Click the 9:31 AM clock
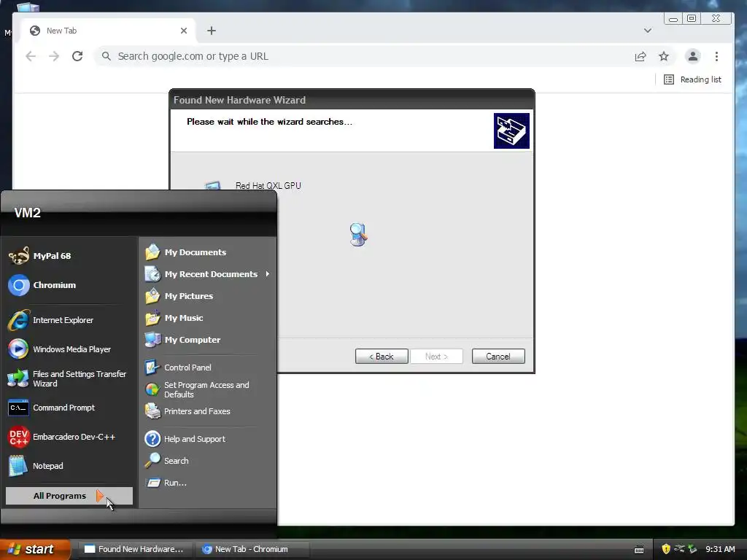Screen dimensions: 747x560 tap(720, 549)
